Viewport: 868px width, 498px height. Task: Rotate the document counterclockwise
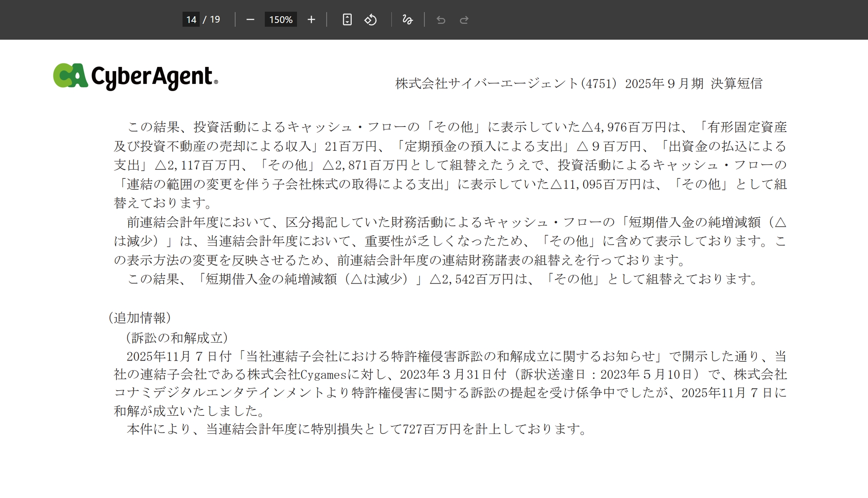point(371,20)
